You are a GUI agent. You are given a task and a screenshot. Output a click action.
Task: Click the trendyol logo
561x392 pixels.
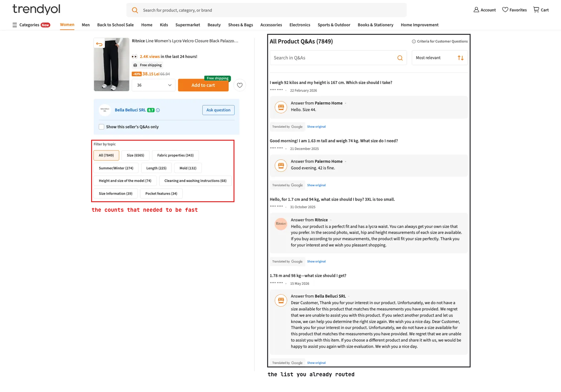(x=36, y=9)
